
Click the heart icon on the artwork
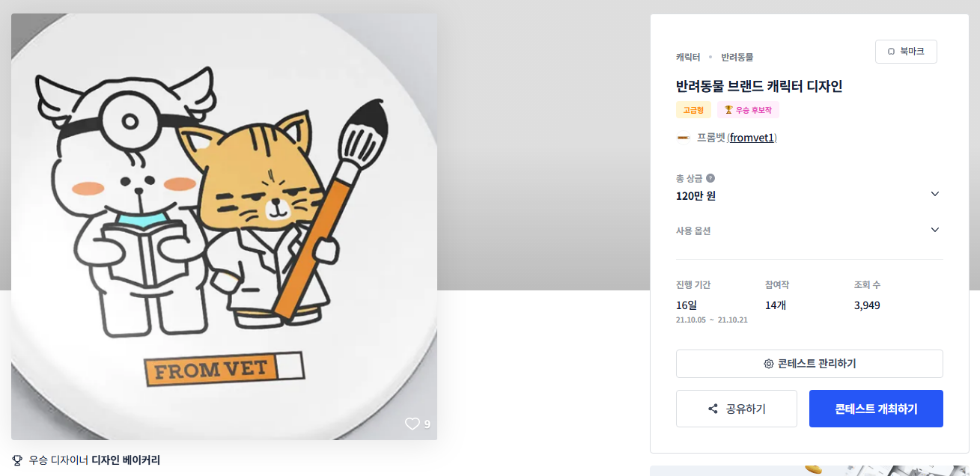point(413,424)
